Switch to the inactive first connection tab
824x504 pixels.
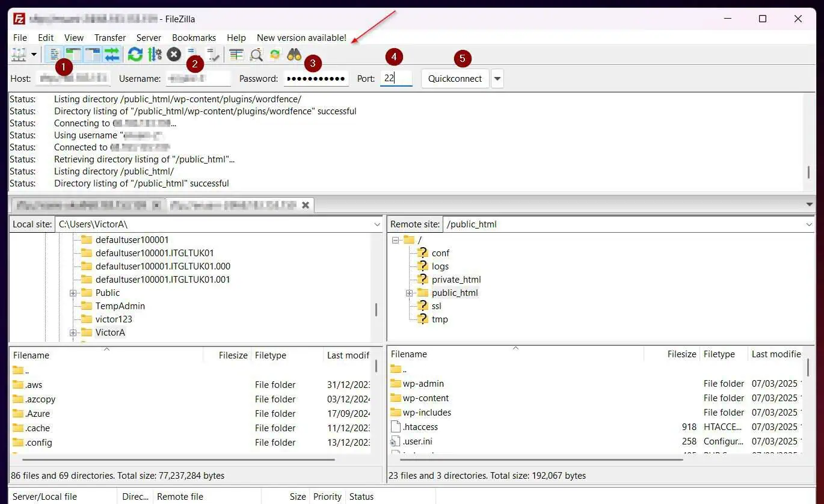(x=88, y=205)
